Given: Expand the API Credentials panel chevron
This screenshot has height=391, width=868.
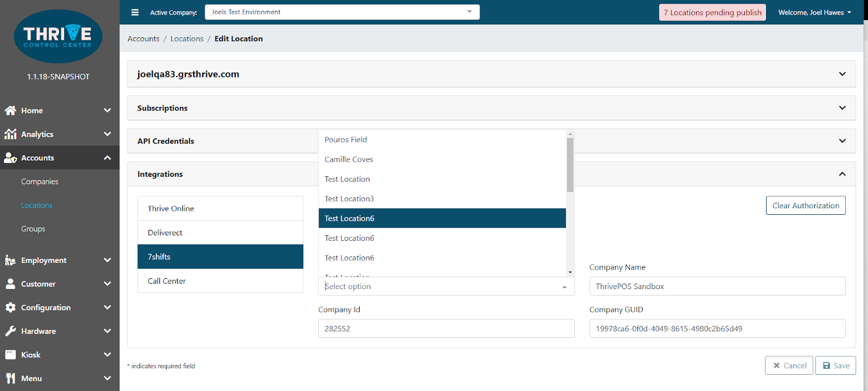Looking at the screenshot, I should pyautogui.click(x=842, y=141).
